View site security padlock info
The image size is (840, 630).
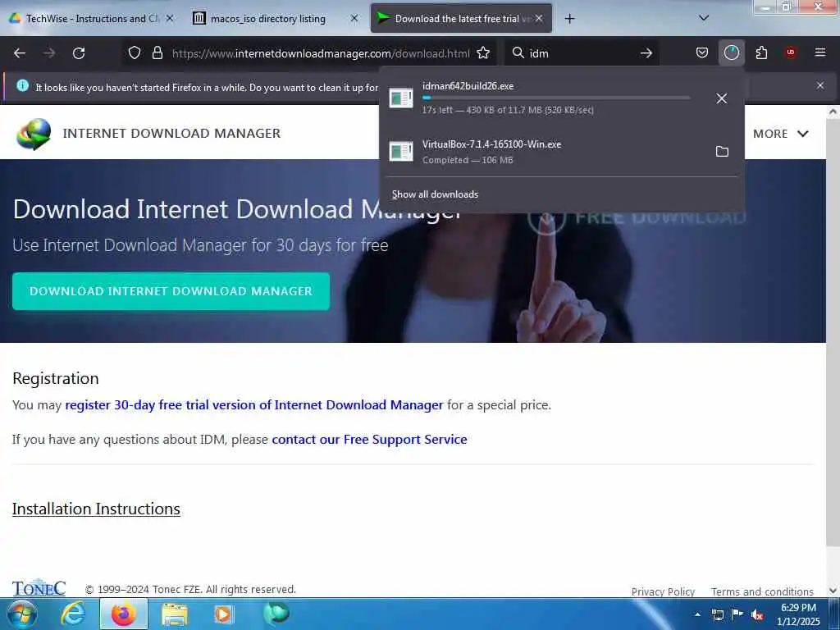pyautogui.click(x=157, y=53)
